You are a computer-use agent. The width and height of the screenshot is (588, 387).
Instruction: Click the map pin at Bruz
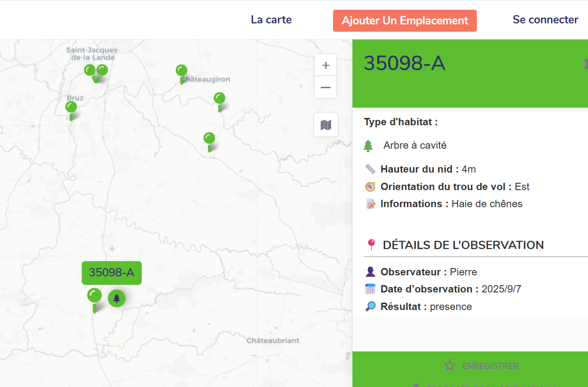click(71, 108)
